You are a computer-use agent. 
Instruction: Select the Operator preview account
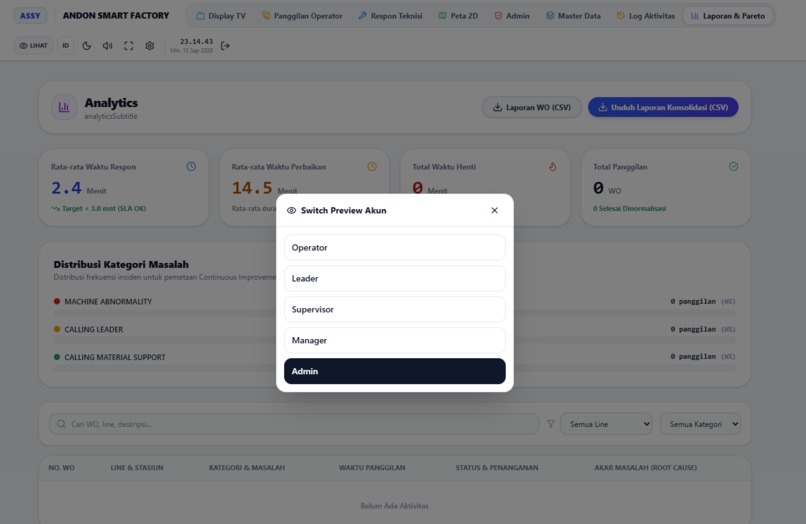pos(395,247)
